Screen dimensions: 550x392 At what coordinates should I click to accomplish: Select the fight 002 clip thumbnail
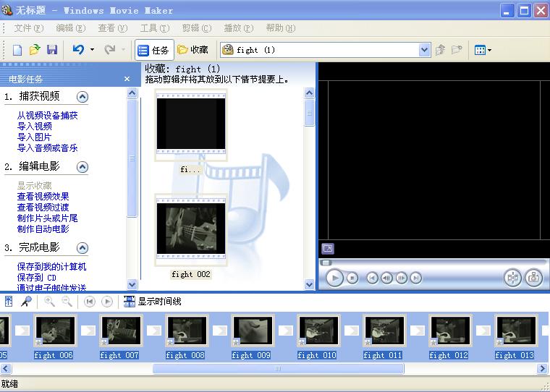tap(191, 229)
